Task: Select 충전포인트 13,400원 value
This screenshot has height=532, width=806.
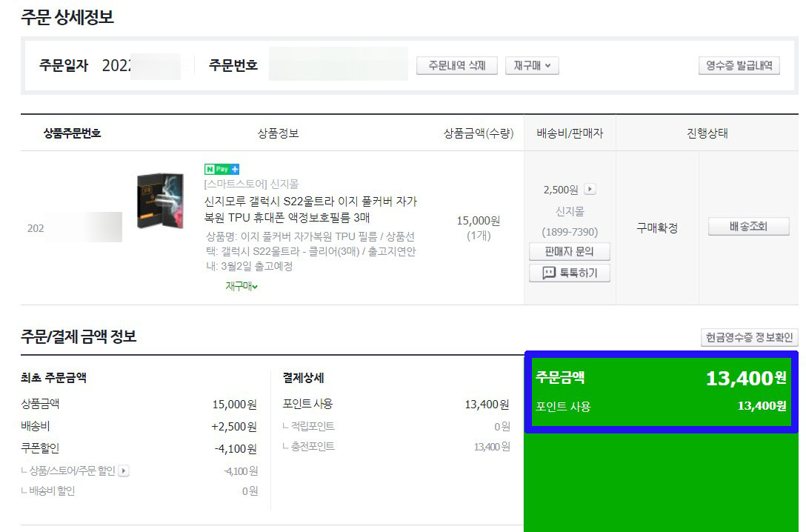Action: pos(492,448)
